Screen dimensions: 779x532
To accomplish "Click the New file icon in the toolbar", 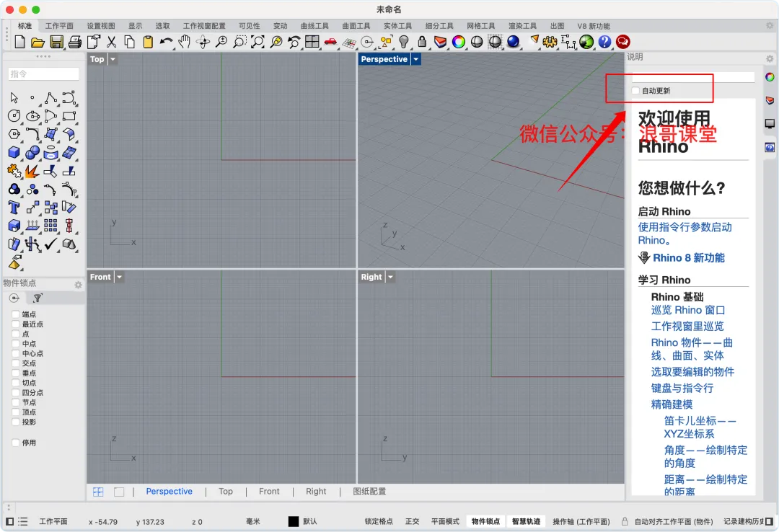I will 20,42.
